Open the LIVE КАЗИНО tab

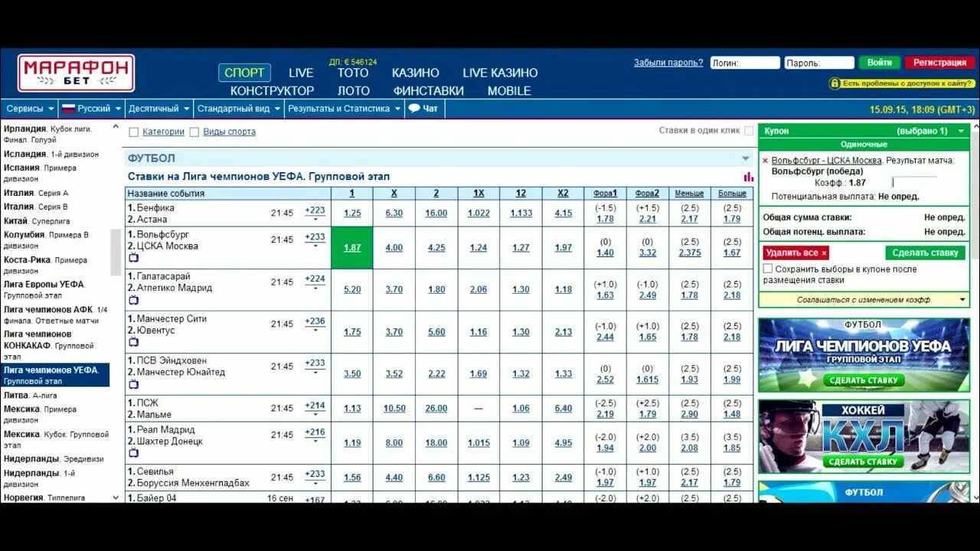(500, 73)
